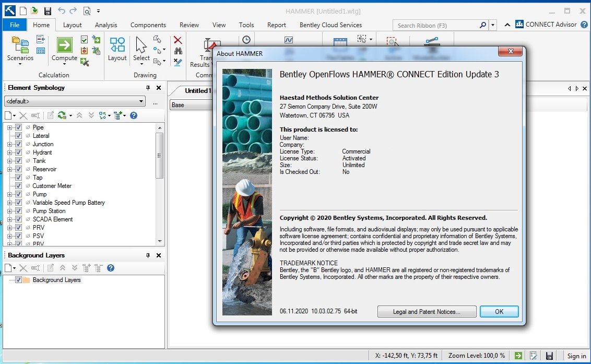591x364 pixels.
Task: Click the Validate checkmark icon in Calculation group
Action: [x=85, y=40]
